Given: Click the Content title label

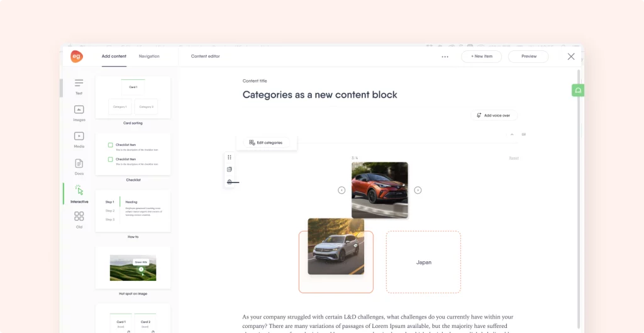Looking at the screenshot, I should (x=255, y=81).
